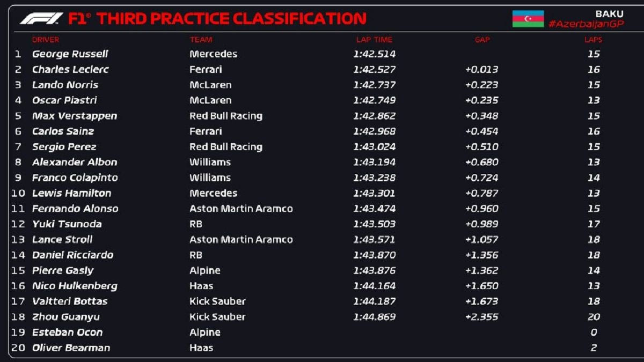Select driver Charles Leclerc
Screen dimensions: 644x362
[x=70, y=70]
